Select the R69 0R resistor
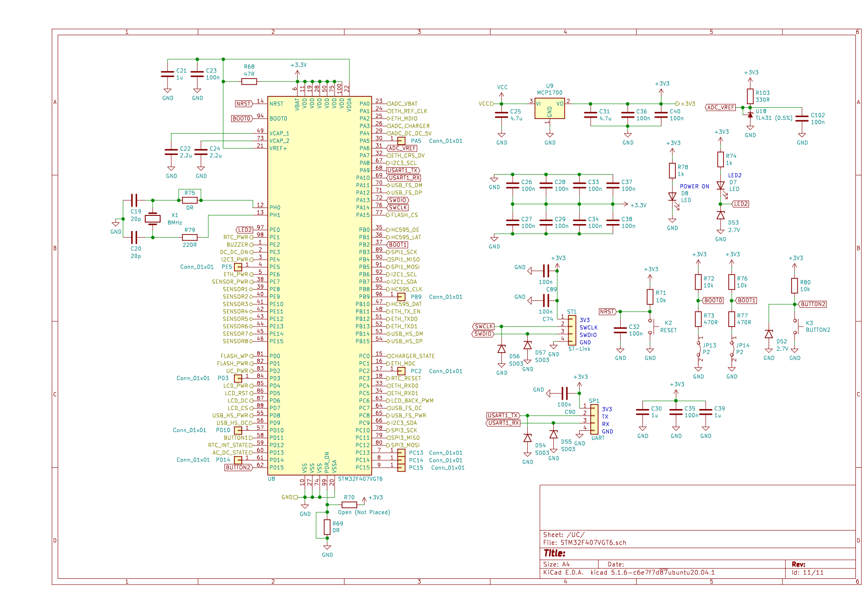This screenshot has width=868, height=614. point(327,527)
